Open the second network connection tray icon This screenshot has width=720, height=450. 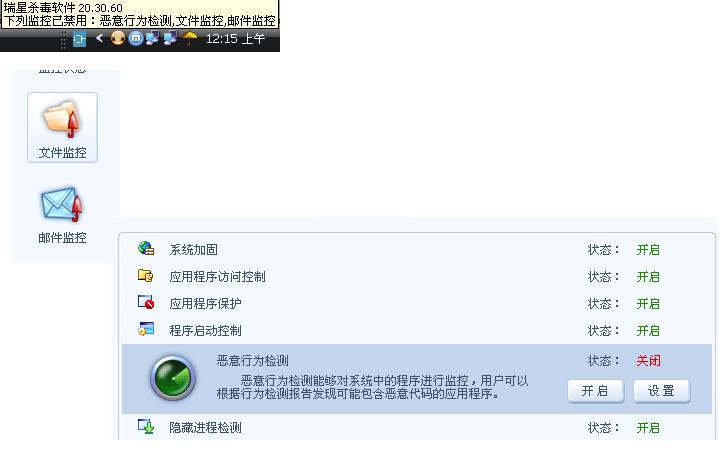click(170, 38)
